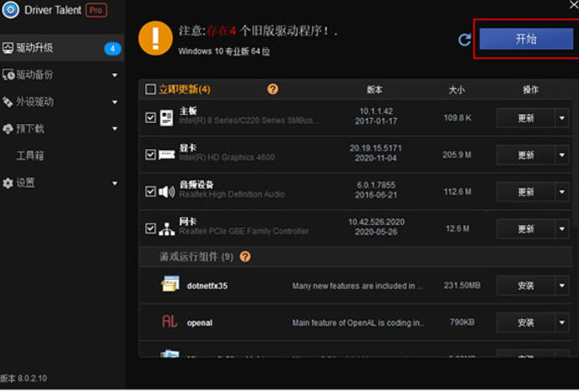579x392 pixels.
Task: Open the 驱动升级 sidebar tab
Action: pyautogui.click(x=59, y=48)
